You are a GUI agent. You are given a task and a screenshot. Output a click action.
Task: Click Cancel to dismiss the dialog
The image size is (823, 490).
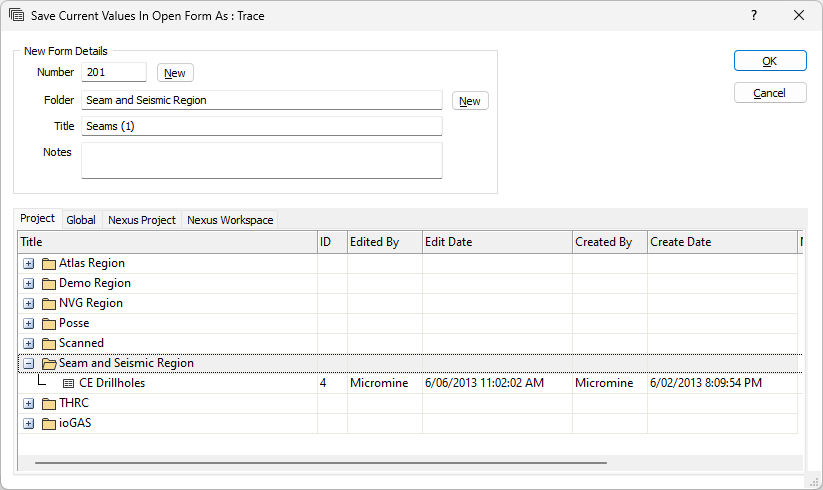[769, 93]
